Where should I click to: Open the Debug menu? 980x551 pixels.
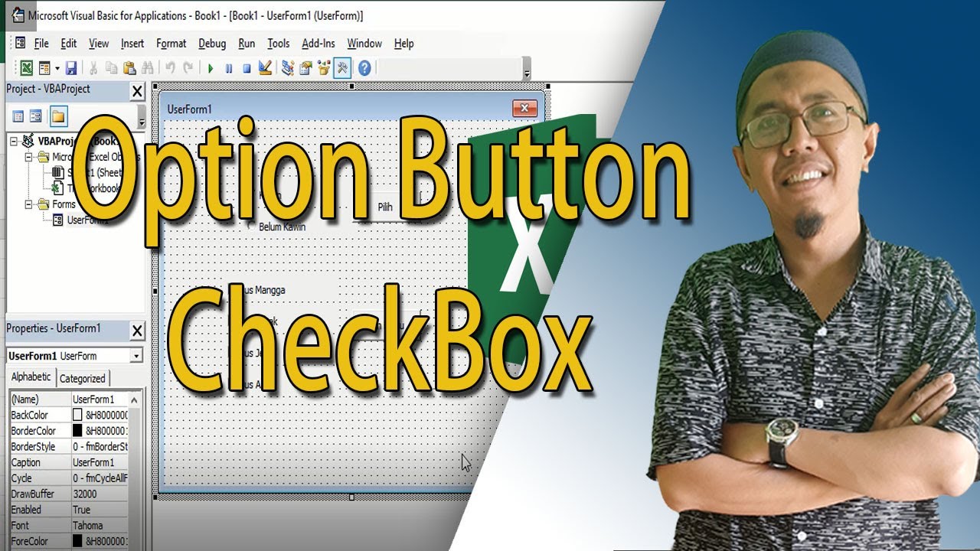click(x=212, y=44)
